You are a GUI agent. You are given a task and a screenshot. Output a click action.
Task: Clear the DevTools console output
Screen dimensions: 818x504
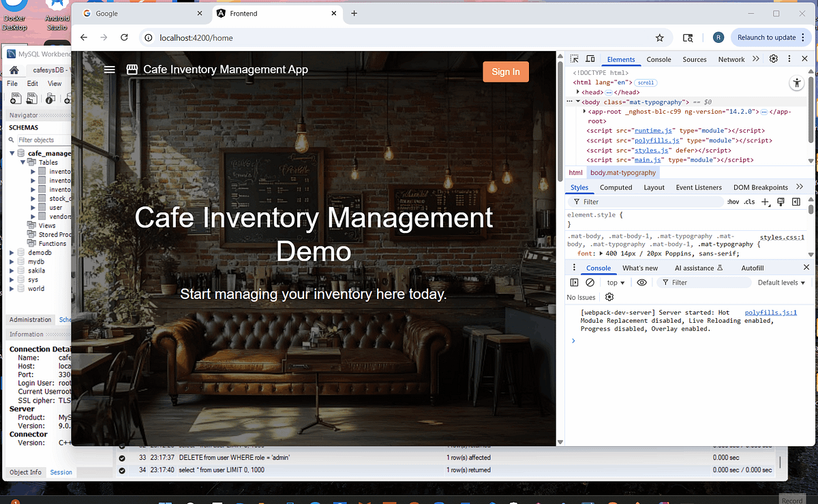590,282
